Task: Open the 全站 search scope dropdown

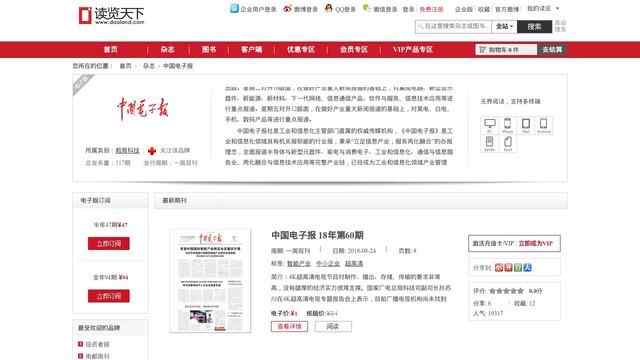Action: coord(504,27)
